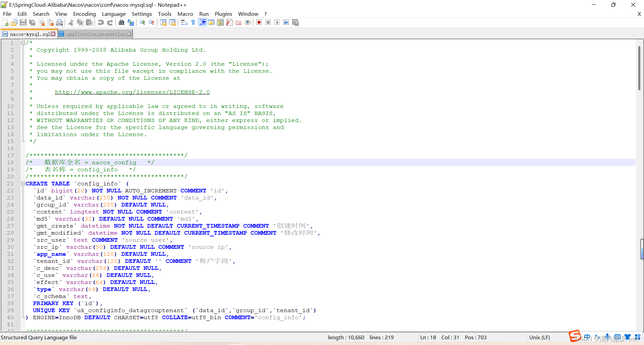Click the Paste clipboard toolbar icon
The width and height of the screenshot is (644, 345).
89,22
